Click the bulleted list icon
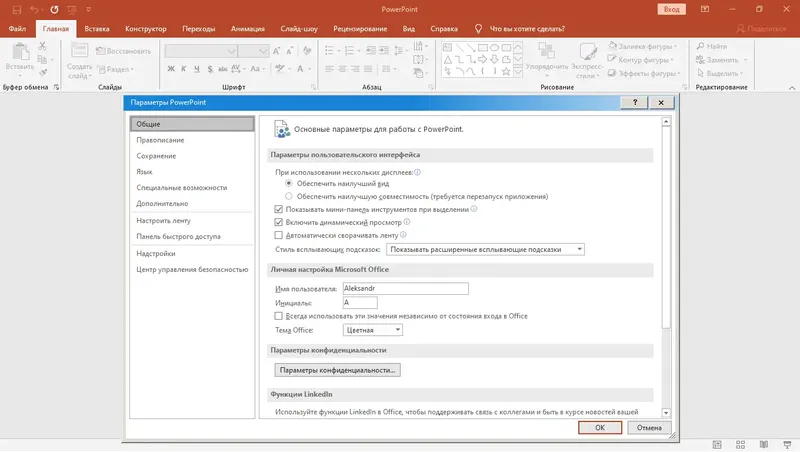800x452 pixels. (x=331, y=51)
